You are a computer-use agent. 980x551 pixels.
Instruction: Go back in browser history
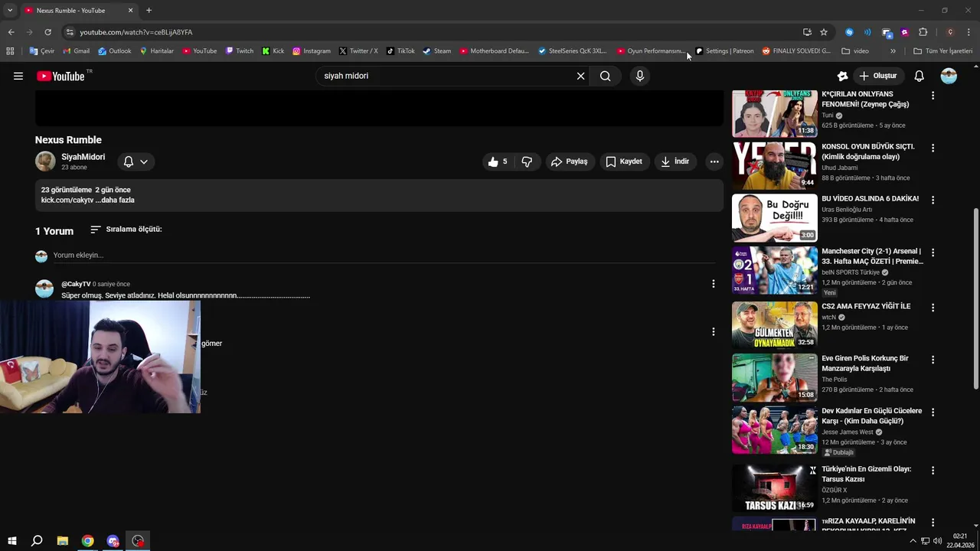[11, 32]
